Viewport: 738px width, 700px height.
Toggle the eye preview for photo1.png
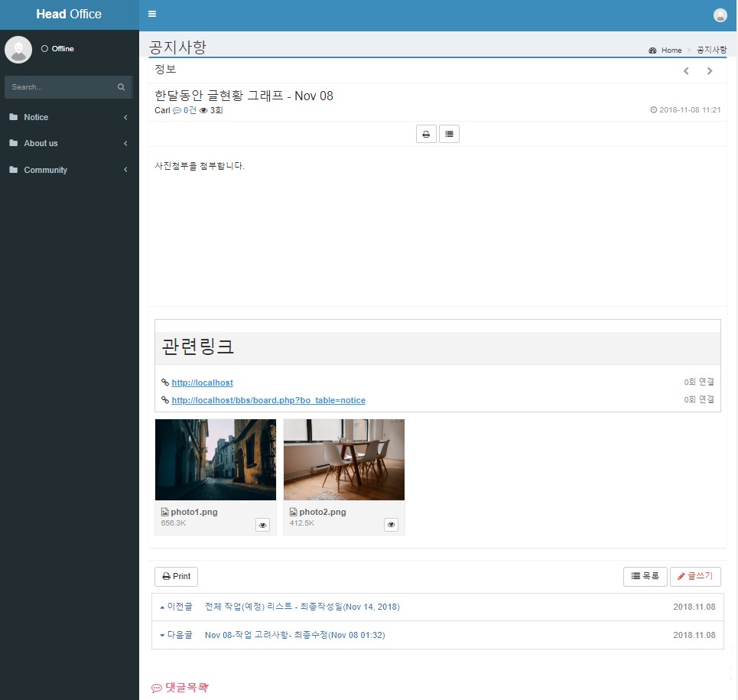[262, 525]
